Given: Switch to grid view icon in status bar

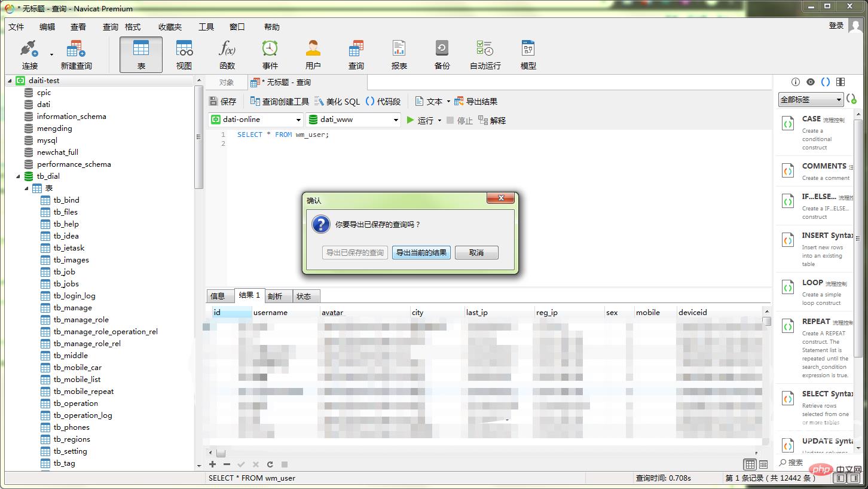Looking at the screenshot, I should (x=749, y=464).
